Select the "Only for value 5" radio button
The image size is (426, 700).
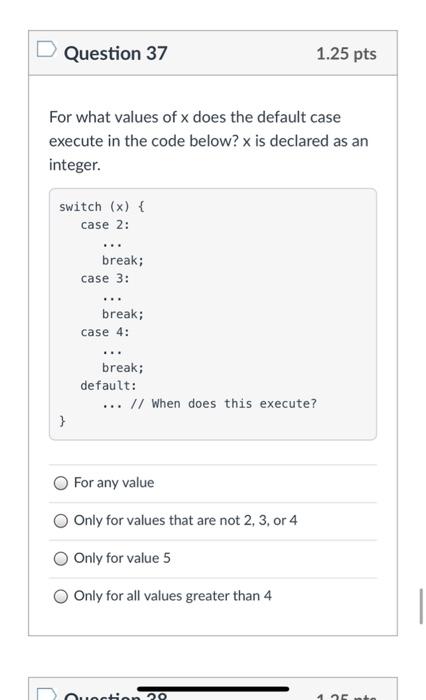click(x=61, y=558)
